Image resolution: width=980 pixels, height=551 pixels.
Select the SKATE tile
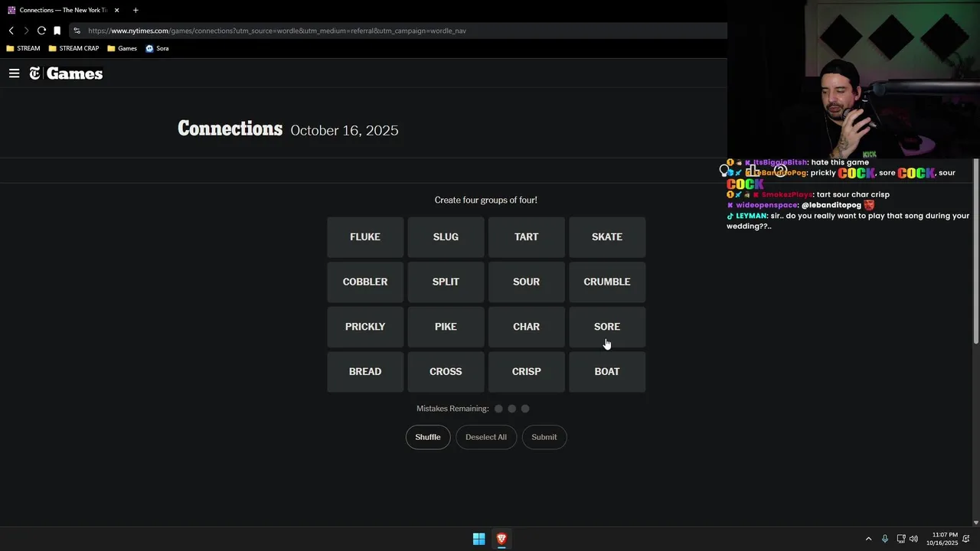607,237
